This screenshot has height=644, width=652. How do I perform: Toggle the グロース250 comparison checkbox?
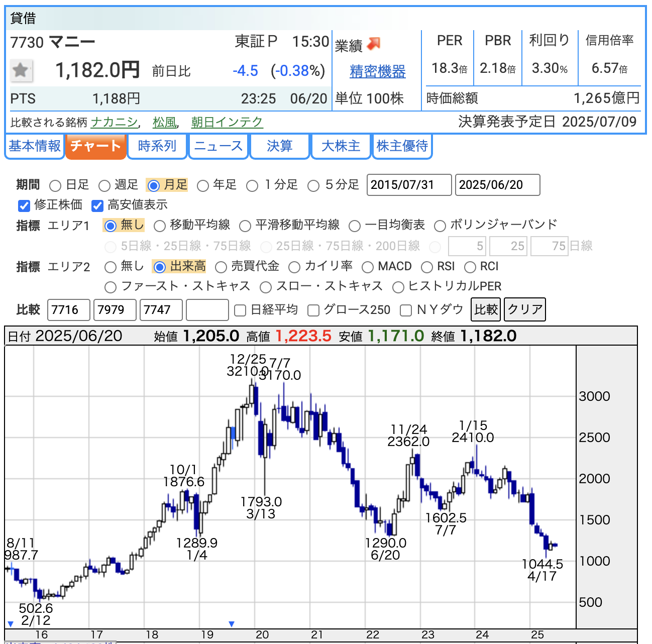click(x=313, y=310)
